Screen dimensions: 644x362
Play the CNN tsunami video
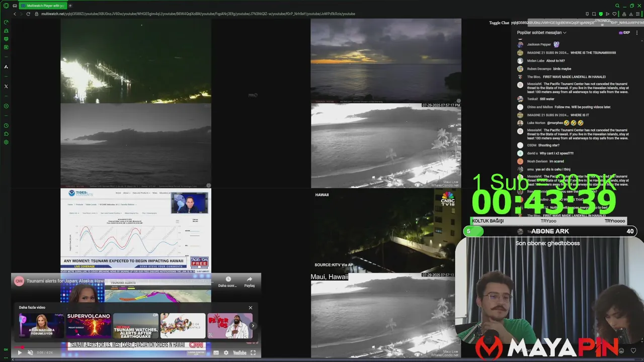coord(20,352)
